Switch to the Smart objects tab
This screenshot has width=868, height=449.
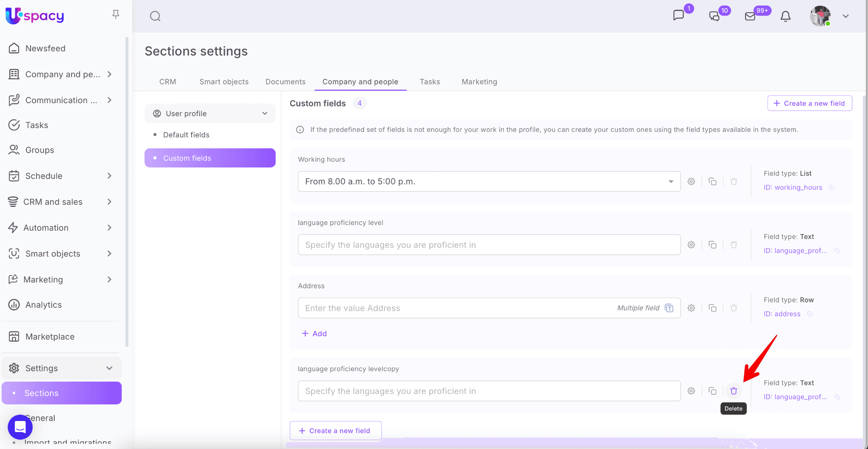click(224, 82)
